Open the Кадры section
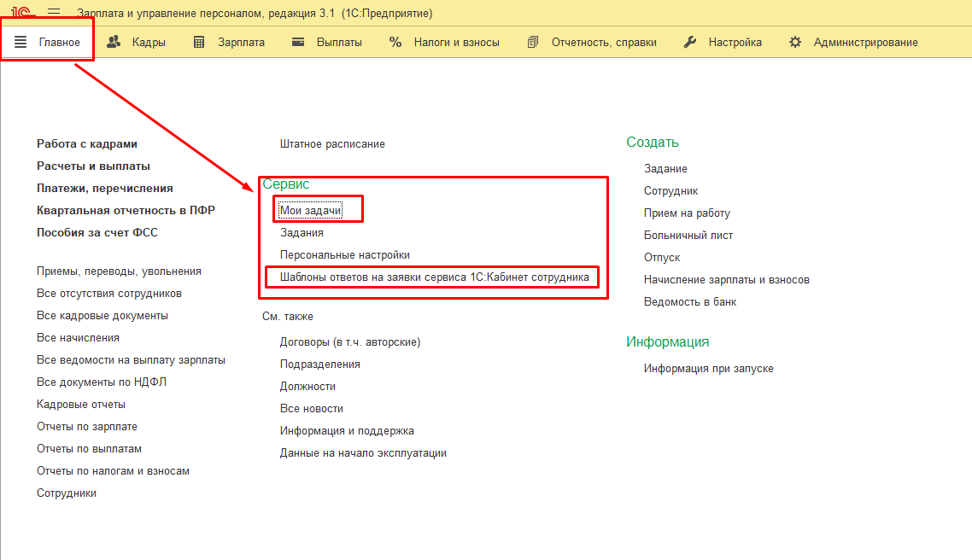Image resolution: width=972 pixels, height=560 pixels. tap(149, 42)
